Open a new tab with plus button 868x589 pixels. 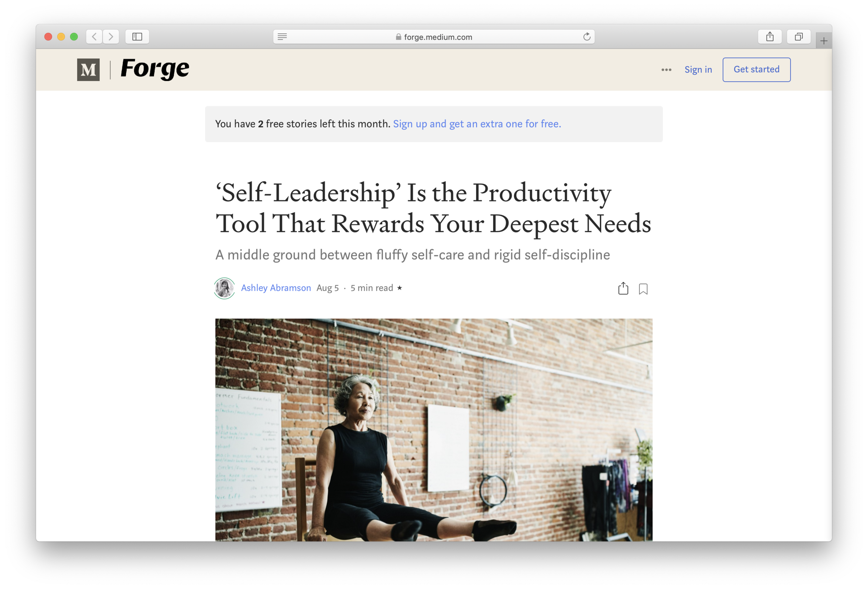click(x=824, y=41)
